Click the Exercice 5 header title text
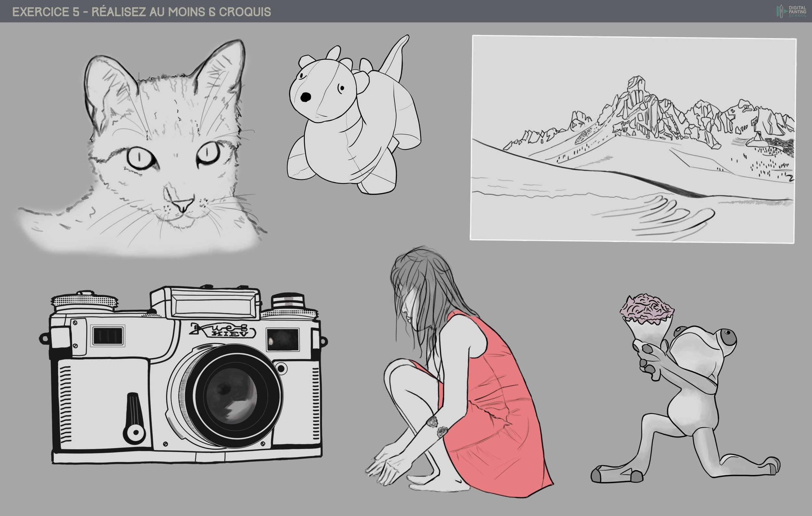 [x=142, y=12]
